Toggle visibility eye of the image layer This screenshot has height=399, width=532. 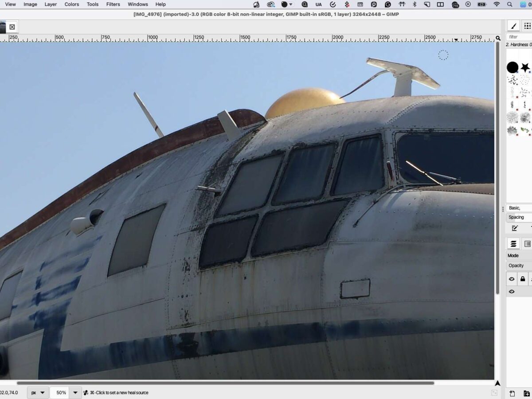tap(512, 292)
